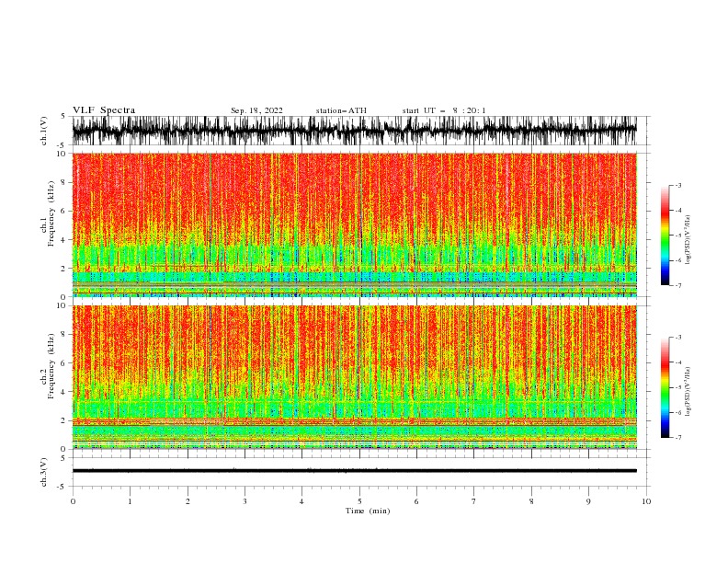The width and height of the screenshot is (728, 563).
Task: Click time axis tick label "9"
Action: (588, 501)
